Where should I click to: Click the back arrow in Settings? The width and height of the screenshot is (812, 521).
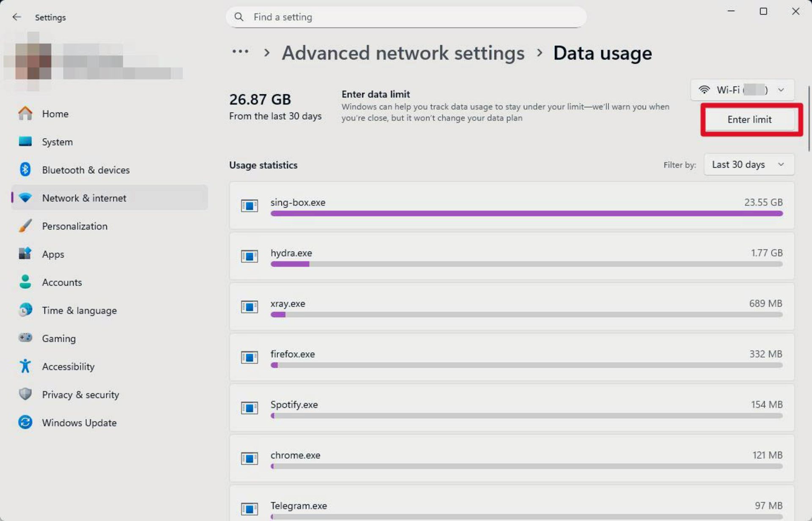point(16,17)
